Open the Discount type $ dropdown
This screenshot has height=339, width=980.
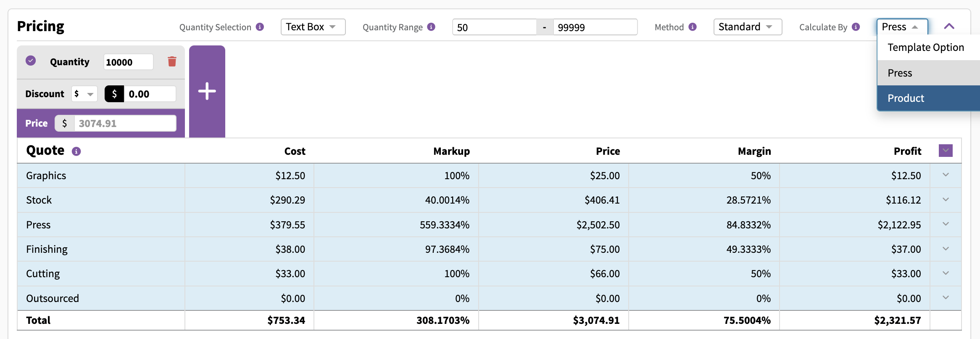tap(84, 94)
